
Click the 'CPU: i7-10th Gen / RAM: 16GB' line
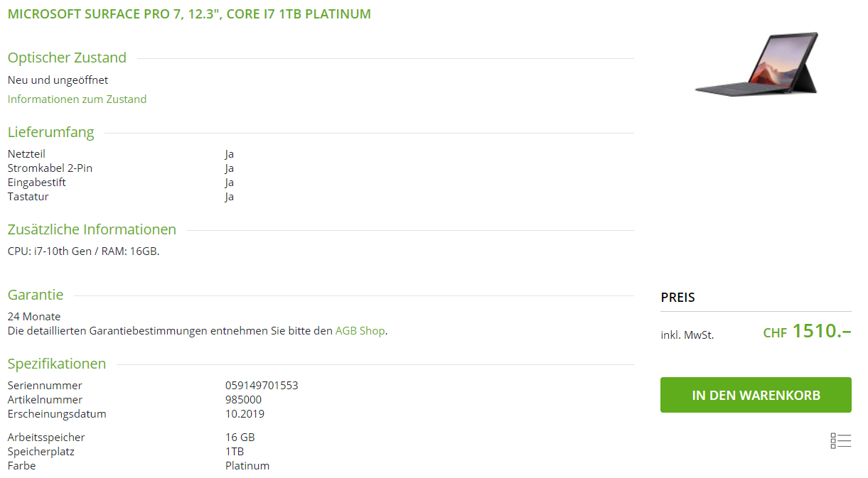(83, 251)
